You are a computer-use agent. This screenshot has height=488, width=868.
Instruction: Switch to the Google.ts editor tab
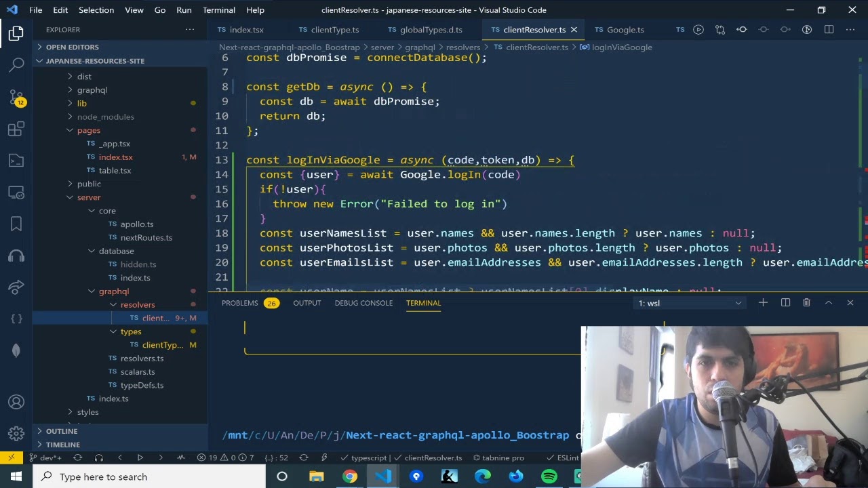tap(625, 30)
